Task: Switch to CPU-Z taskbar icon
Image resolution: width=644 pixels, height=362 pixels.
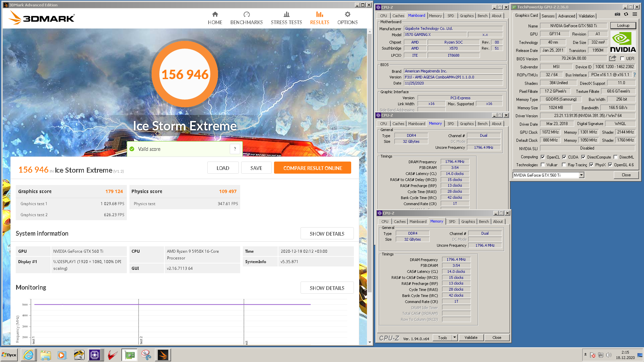Action: point(95,355)
